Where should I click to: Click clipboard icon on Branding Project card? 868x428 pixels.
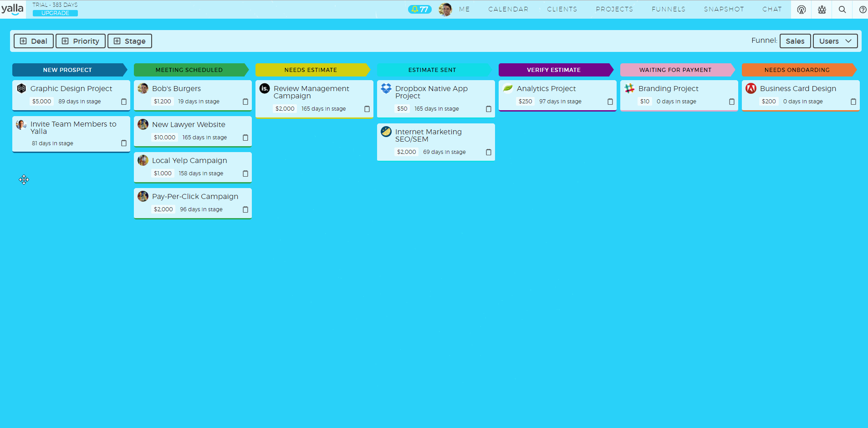(x=732, y=102)
